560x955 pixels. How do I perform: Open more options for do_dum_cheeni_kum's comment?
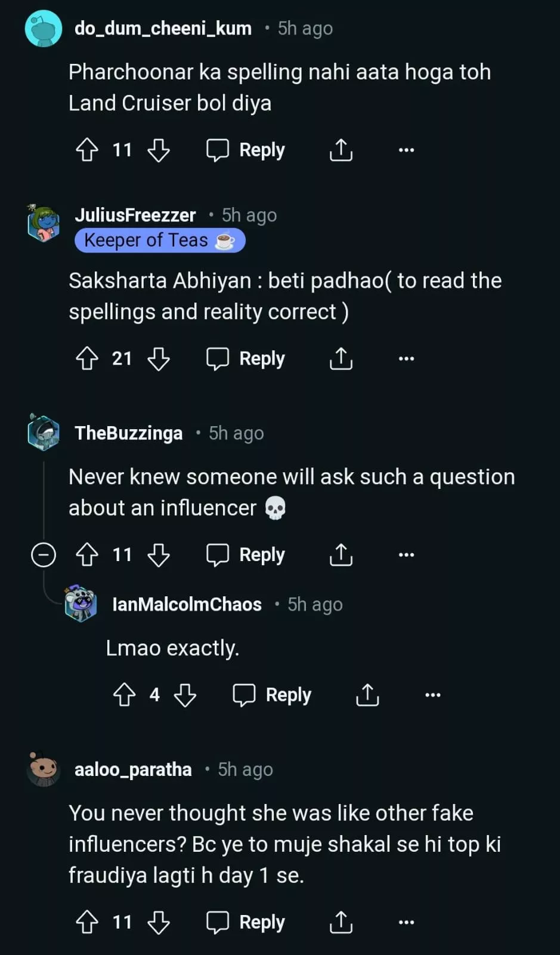(x=406, y=150)
